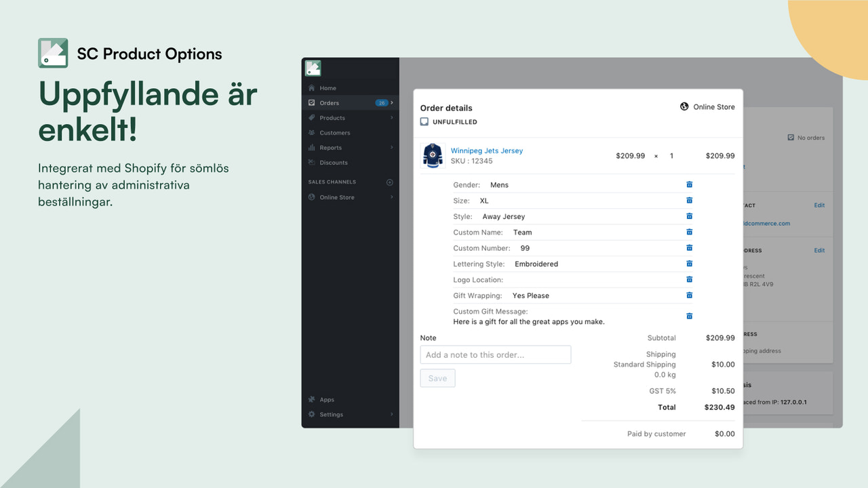Screen dimensions: 868x488
Task: Delete the Custom Gift Message option
Action: (x=689, y=317)
